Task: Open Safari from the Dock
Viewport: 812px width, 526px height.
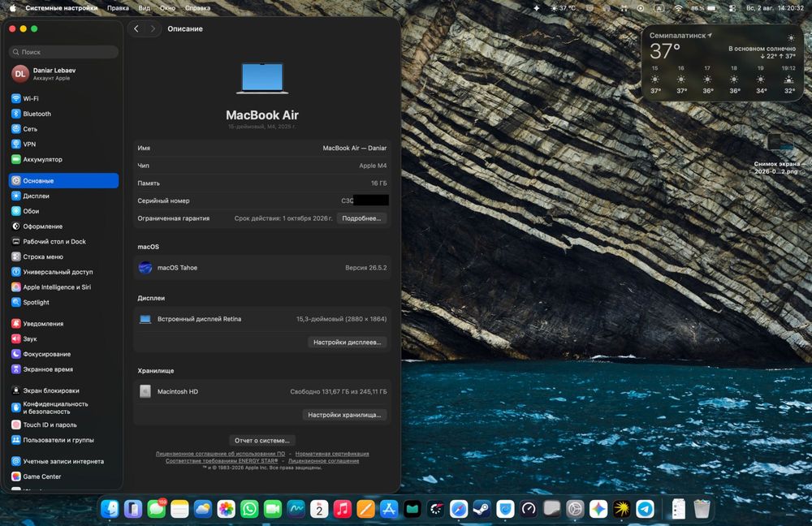Action: [458, 509]
